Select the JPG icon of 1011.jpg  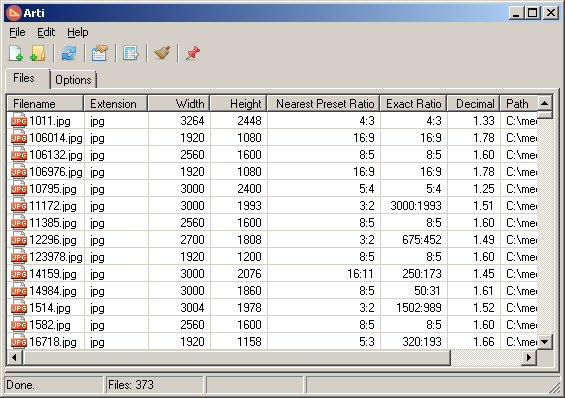pos(19,121)
